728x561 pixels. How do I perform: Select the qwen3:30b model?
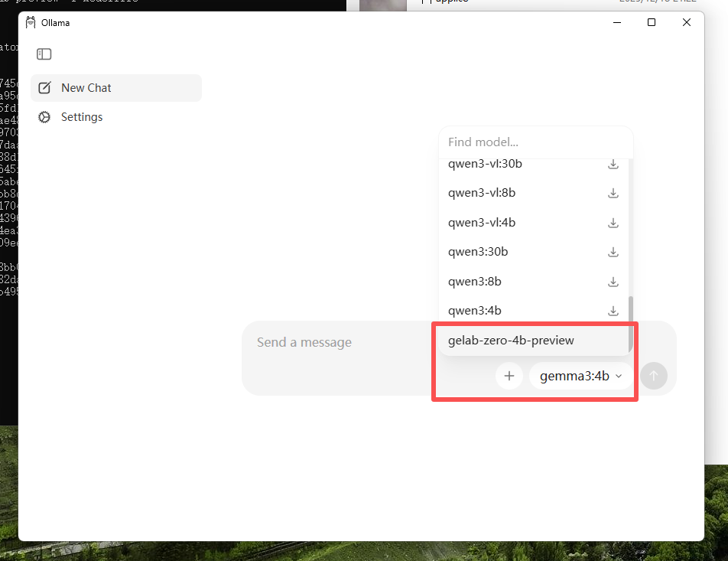tap(534, 252)
